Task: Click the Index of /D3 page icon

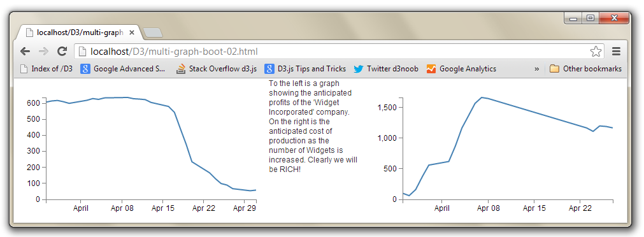Action: click(24, 69)
